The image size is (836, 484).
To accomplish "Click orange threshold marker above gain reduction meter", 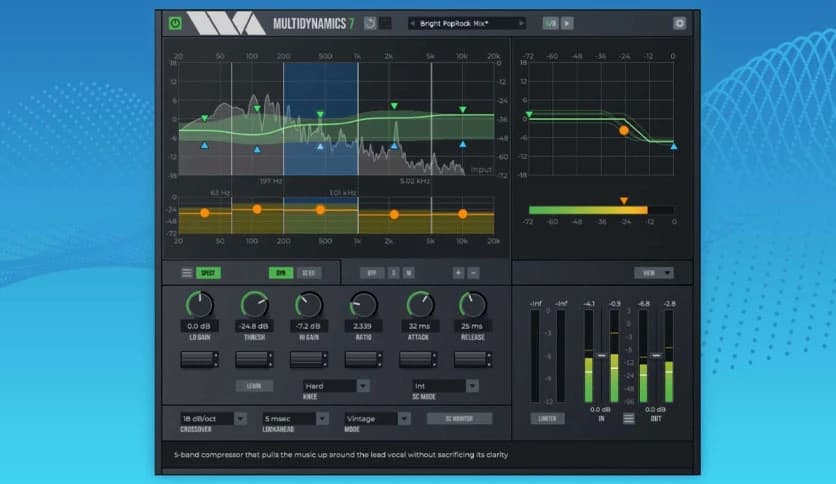I will pyautogui.click(x=624, y=200).
